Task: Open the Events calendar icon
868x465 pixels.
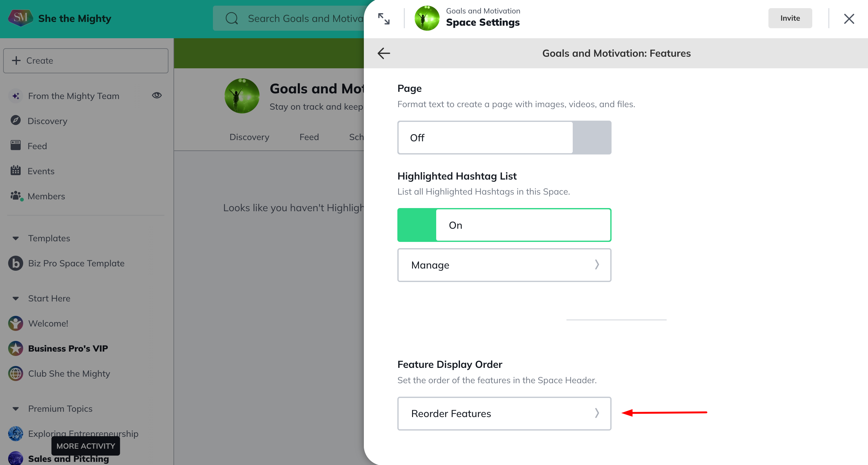Action: click(16, 171)
